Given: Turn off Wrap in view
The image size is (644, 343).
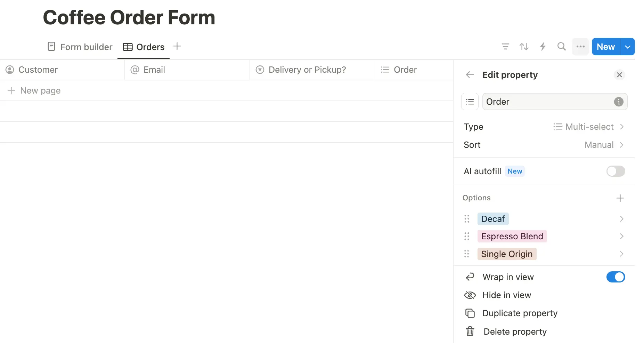Looking at the screenshot, I should tap(616, 277).
